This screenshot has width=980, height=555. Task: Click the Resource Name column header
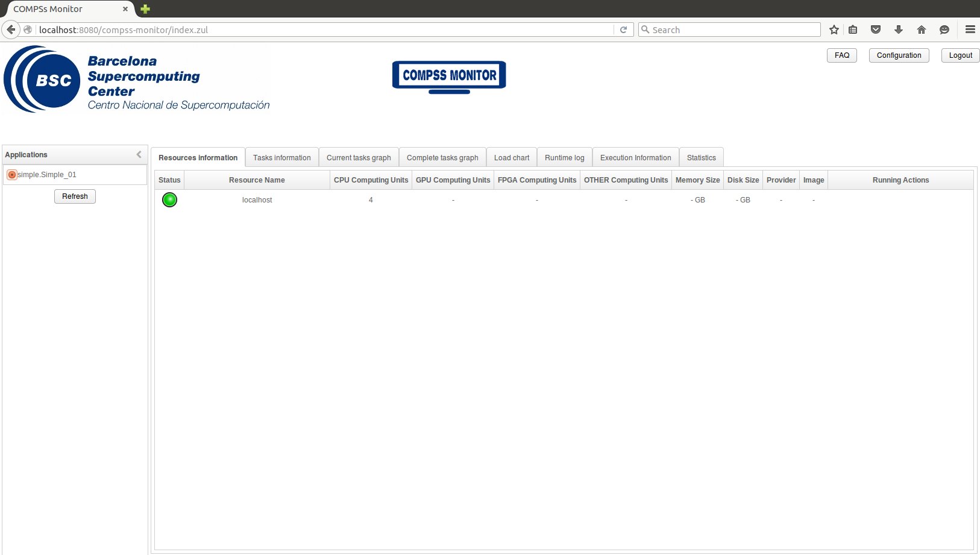tap(257, 180)
